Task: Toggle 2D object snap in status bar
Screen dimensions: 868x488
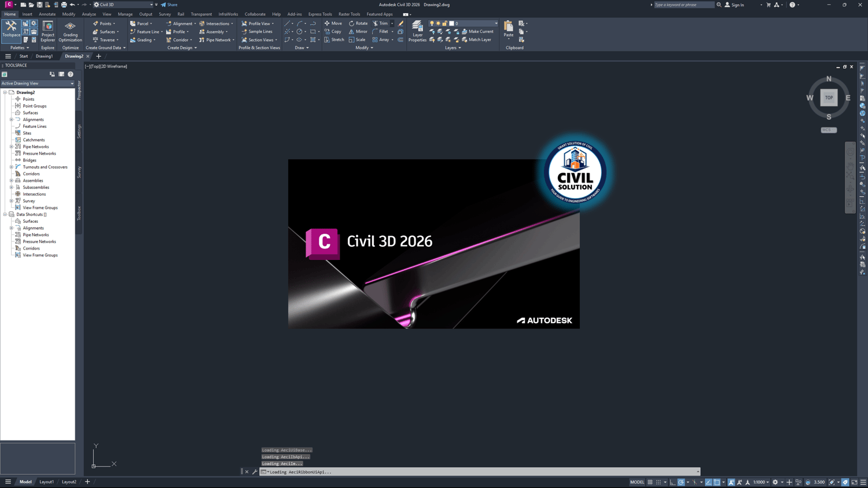Action: pyautogui.click(x=717, y=482)
